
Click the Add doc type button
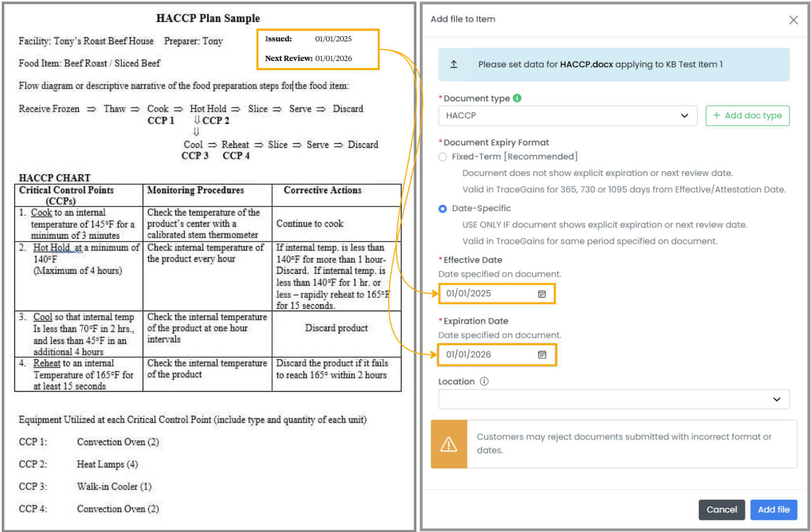click(747, 116)
